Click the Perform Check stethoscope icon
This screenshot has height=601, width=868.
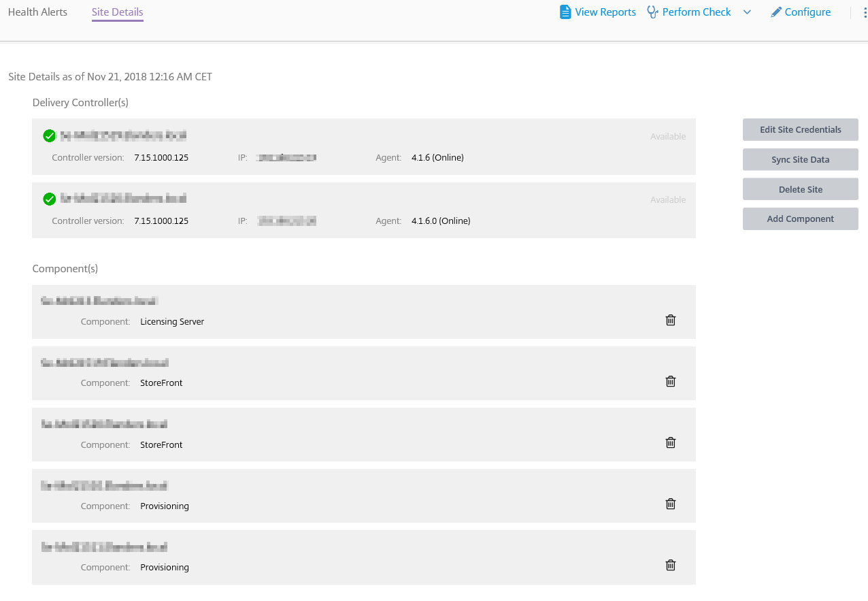[x=652, y=12]
